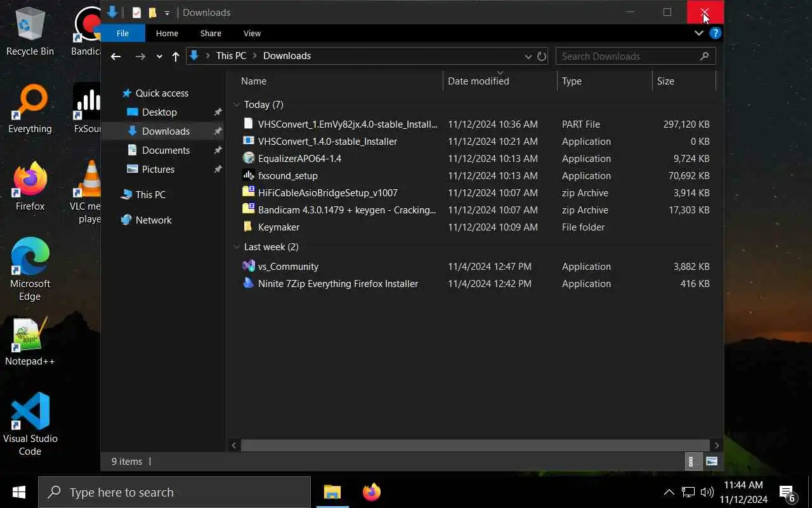
Task: Select the fxsound_setup file icon
Action: [x=248, y=175]
